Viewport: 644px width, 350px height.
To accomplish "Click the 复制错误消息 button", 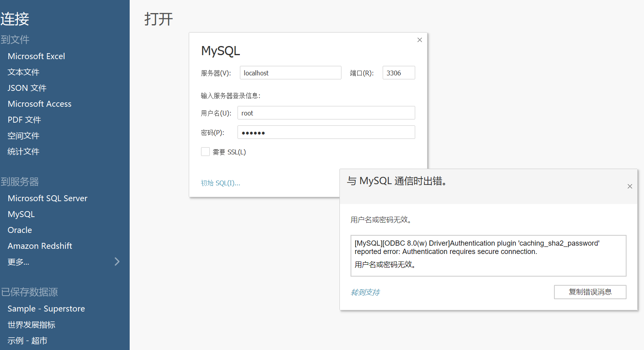I will [590, 292].
